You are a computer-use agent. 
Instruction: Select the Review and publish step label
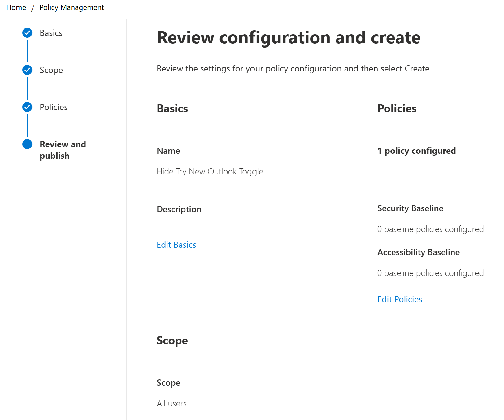click(63, 150)
